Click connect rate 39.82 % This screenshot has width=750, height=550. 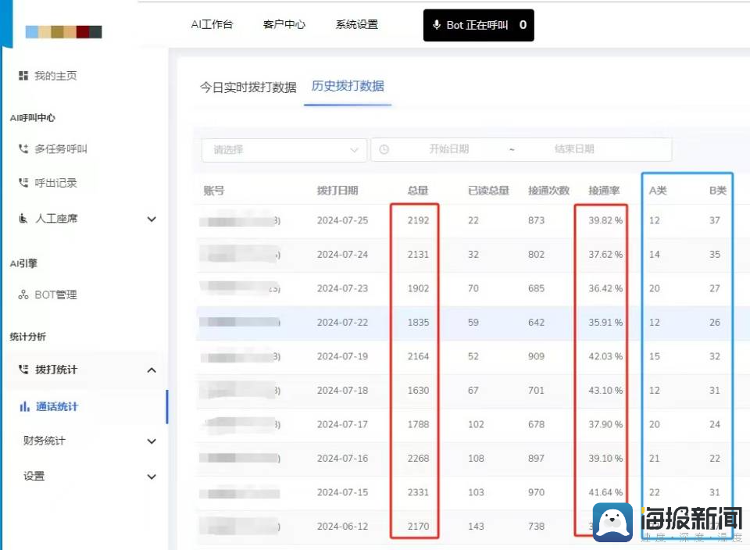(606, 220)
